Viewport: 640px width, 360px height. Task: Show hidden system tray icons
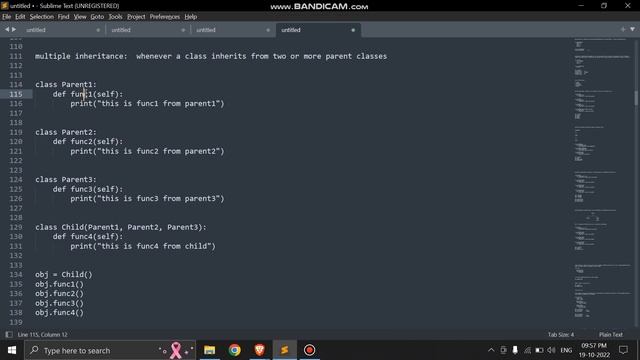[491, 350]
